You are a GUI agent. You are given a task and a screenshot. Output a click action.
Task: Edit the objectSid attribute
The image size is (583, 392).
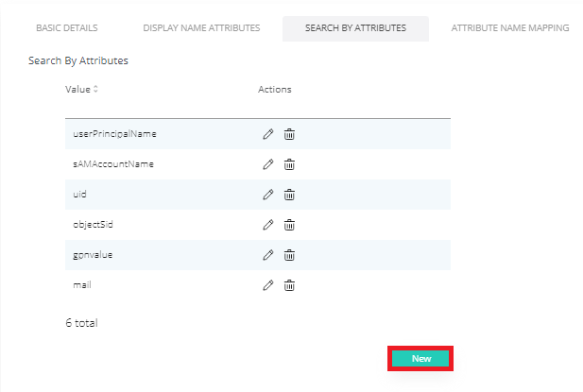click(268, 225)
